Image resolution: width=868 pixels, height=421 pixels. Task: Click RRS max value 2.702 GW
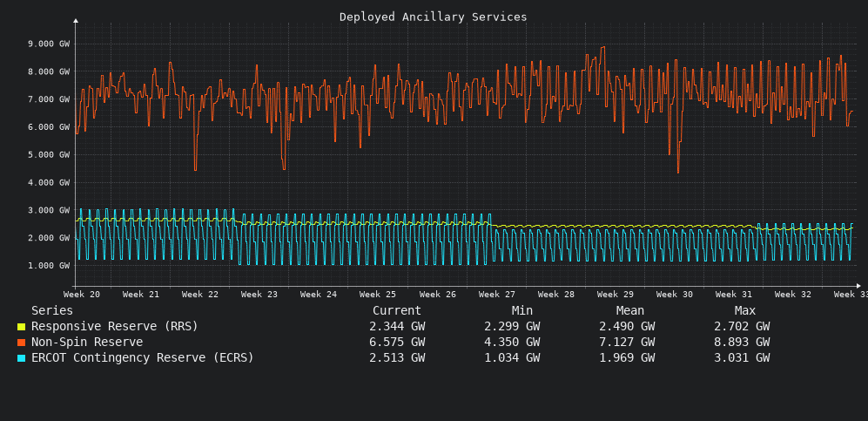pyautogui.click(x=742, y=327)
